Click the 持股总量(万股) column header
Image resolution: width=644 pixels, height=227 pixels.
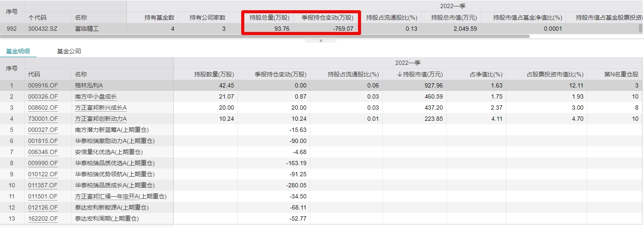(269, 17)
